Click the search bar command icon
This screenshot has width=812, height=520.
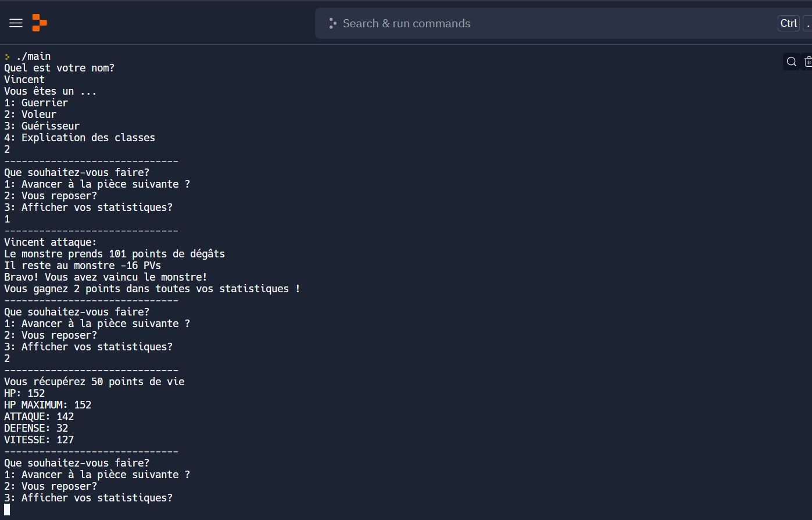(x=332, y=23)
